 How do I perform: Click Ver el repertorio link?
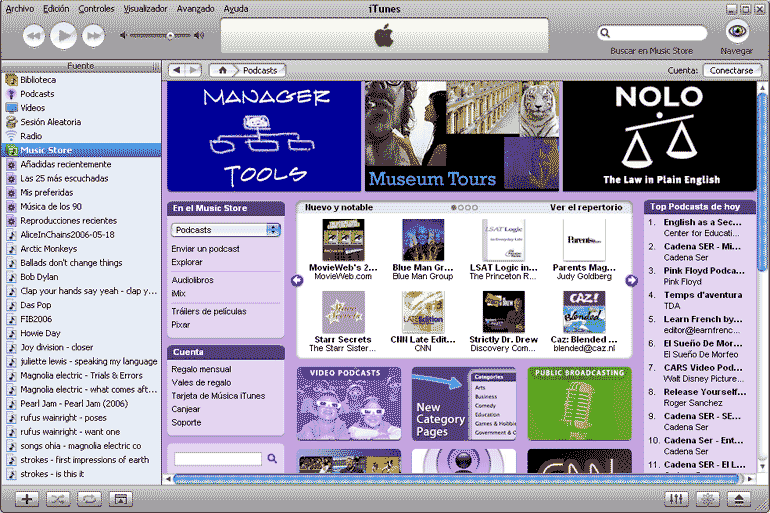[586, 207]
